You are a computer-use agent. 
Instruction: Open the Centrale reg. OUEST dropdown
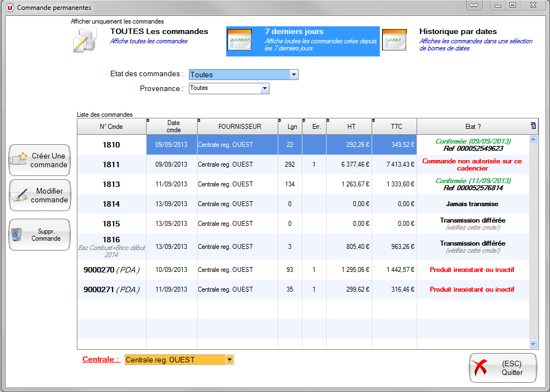(x=229, y=360)
